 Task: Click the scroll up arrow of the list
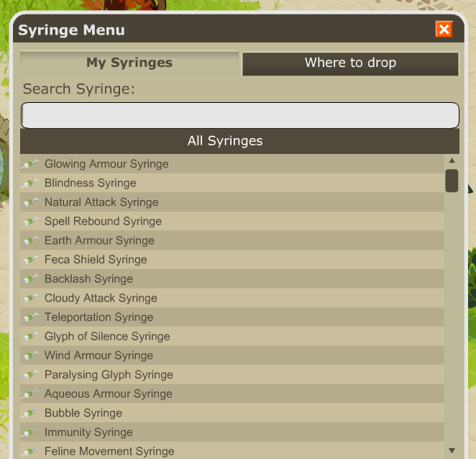(452, 160)
